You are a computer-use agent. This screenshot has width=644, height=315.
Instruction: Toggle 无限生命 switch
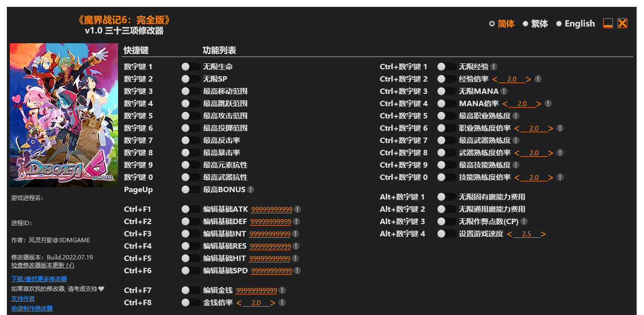[x=190, y=67]
